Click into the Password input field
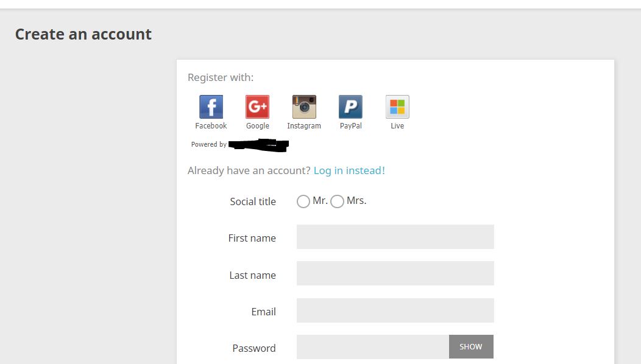Viewport: 641px width, 364px height. 372,347
